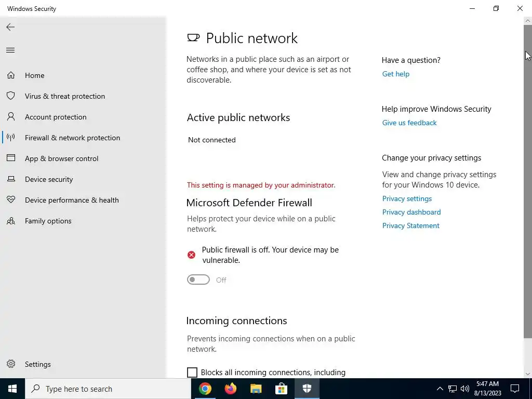Click the 'Microsoft Defender Firewall' heading
This screenshot has width=532, height=399.
coord(249,203)
